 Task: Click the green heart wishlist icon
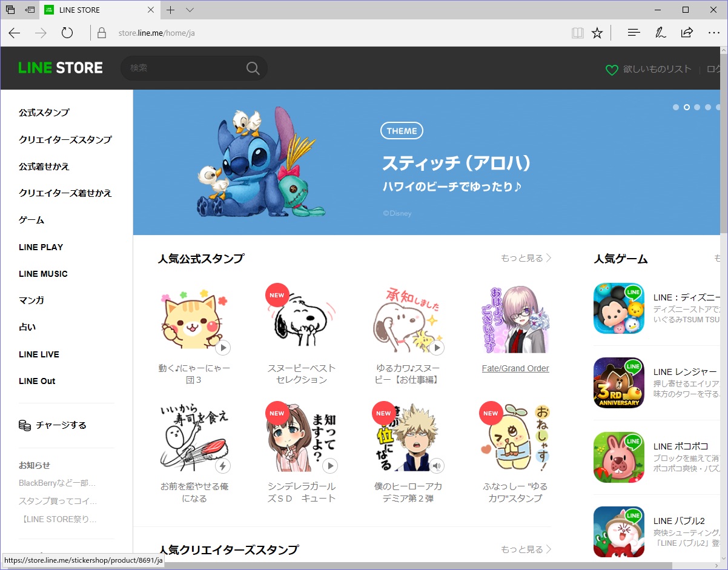point(612,70)
